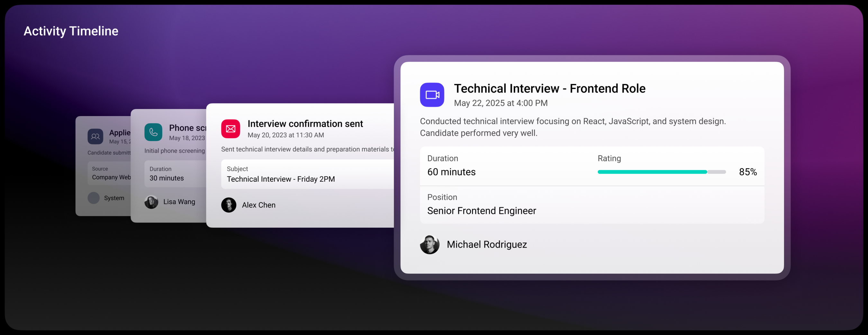Click the people icon on the Applied card

tap(95, 136)
